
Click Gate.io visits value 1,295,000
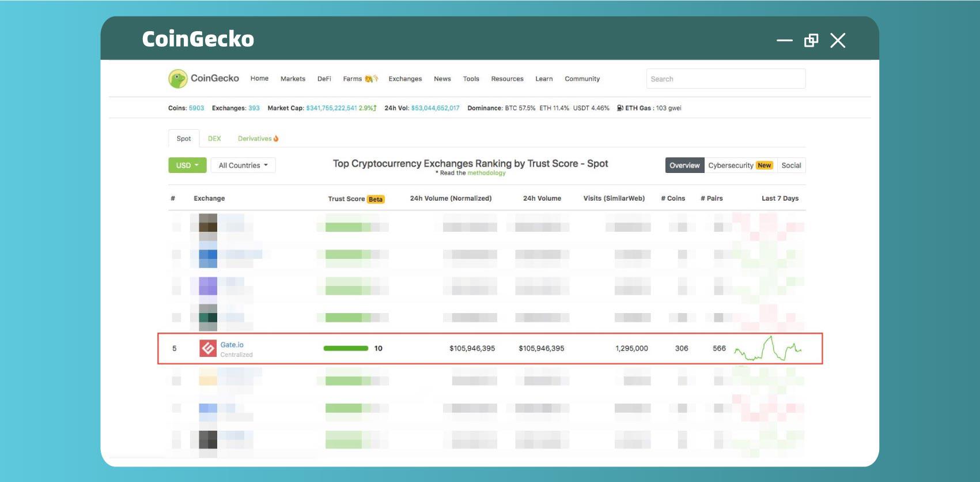point(631,348)
